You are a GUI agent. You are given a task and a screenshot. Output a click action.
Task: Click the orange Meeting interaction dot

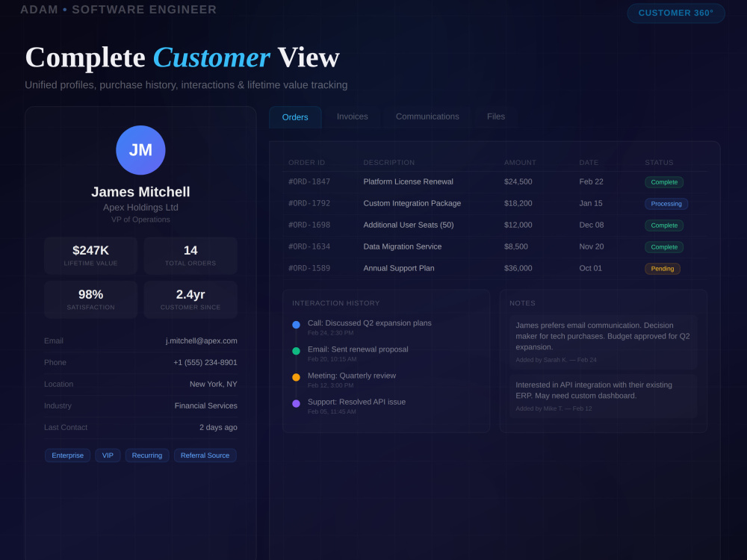296,377
